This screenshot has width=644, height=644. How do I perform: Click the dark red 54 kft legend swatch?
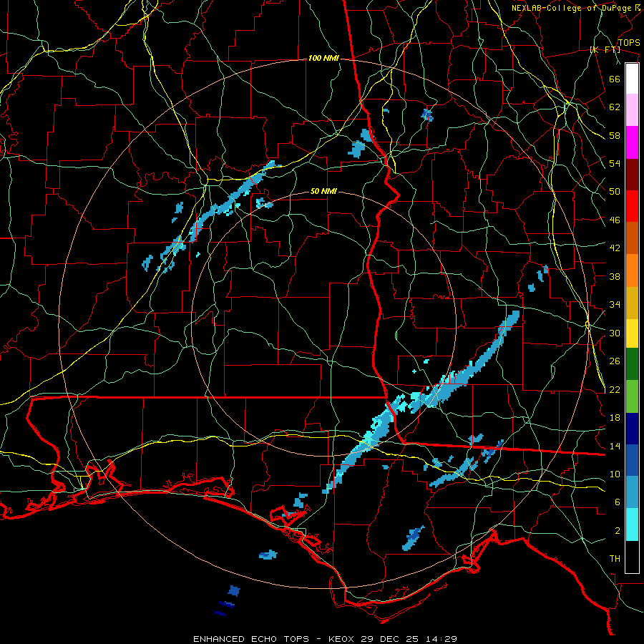pos(632,175)
